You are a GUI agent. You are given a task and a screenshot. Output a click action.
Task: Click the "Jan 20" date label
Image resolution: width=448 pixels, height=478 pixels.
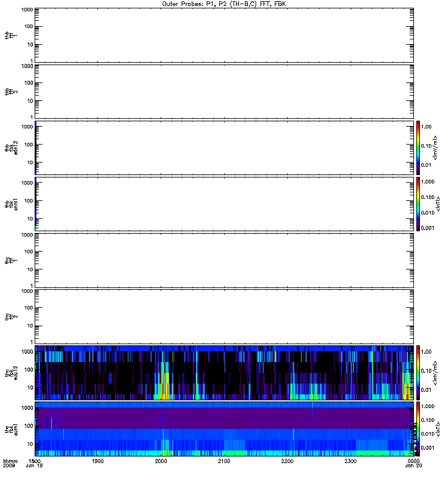413,465
